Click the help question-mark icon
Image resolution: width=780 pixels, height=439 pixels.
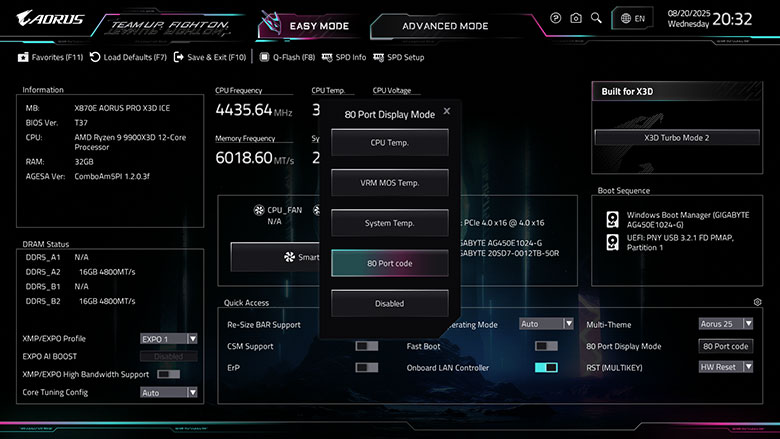coord(556,18)
